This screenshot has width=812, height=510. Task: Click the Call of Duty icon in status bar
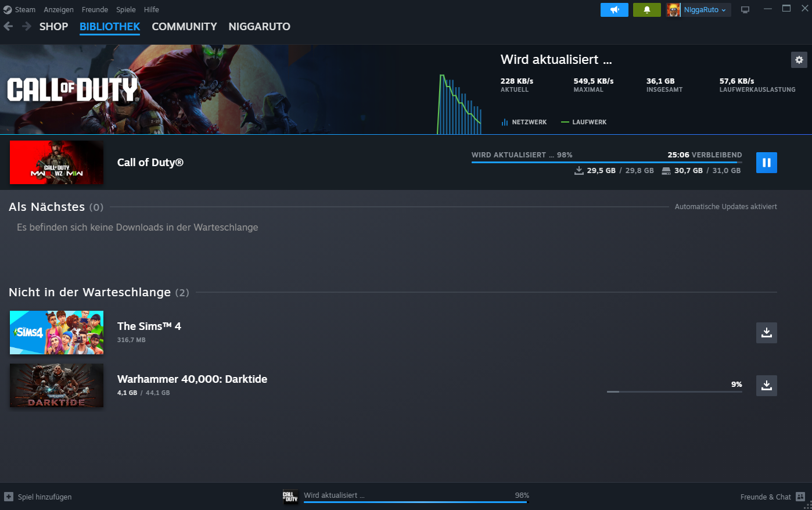pos(290,497)
